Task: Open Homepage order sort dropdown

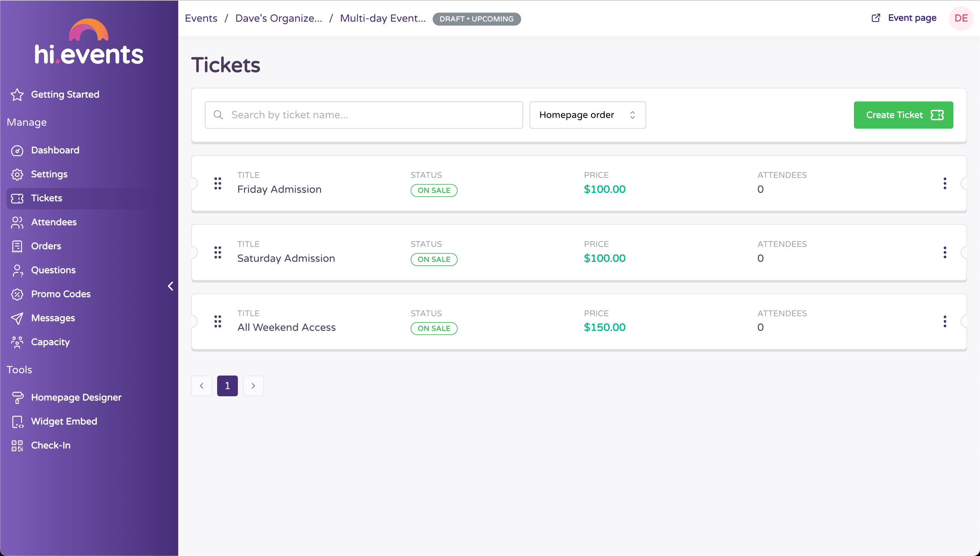Action: [588, 115]
